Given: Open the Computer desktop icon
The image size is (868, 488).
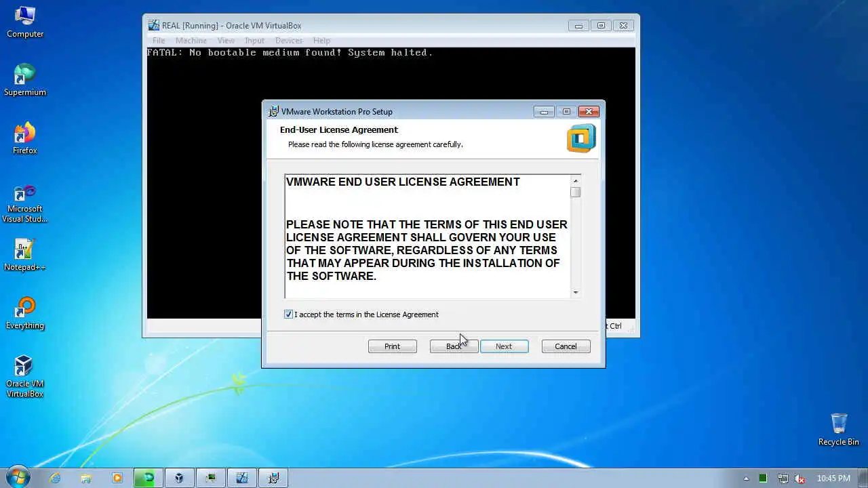Looking at the screenshot, I should click(25, 22).
